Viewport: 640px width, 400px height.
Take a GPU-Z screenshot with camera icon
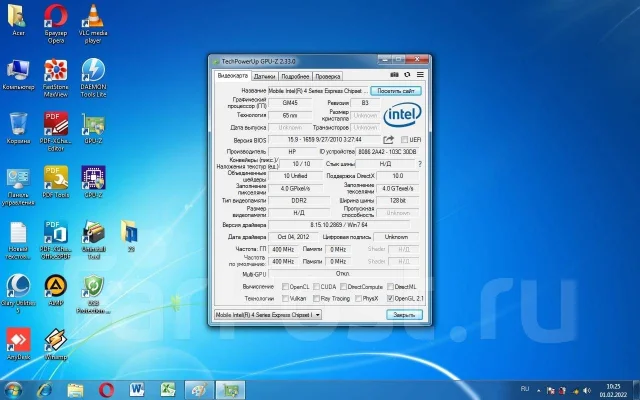(x=394, y=75)
